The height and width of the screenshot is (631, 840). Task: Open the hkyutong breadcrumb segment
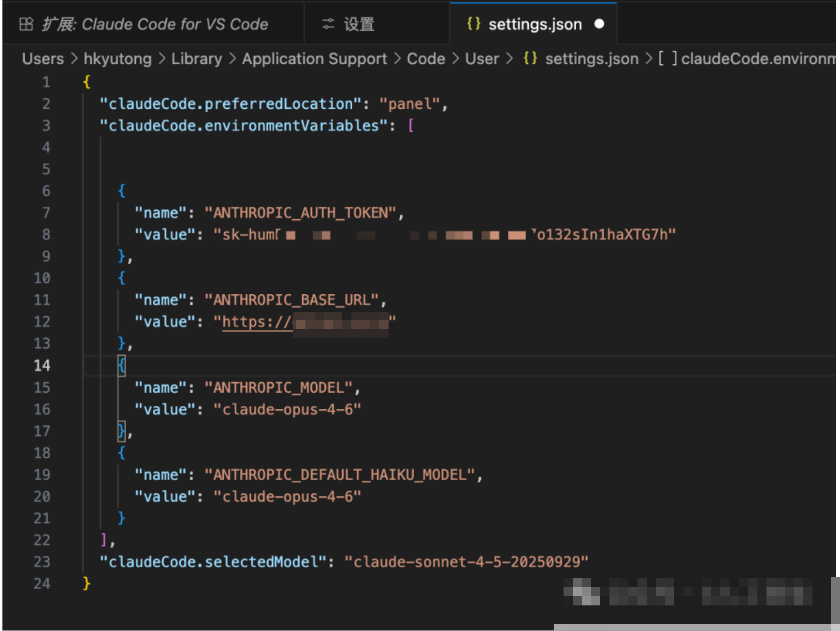(117, 58)
